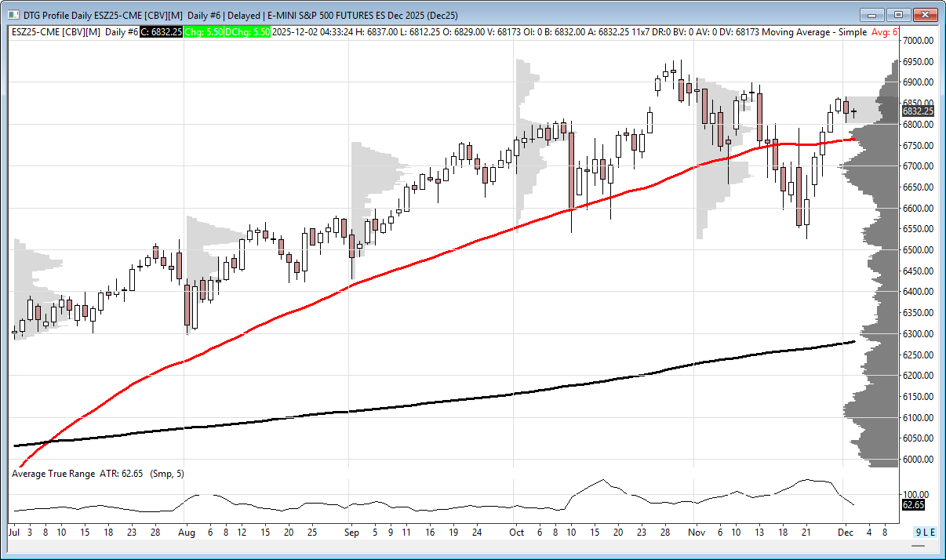Screen dimensions: 946x560
Task: Click the chart window icon in title bar
Action: coord(13,15)
